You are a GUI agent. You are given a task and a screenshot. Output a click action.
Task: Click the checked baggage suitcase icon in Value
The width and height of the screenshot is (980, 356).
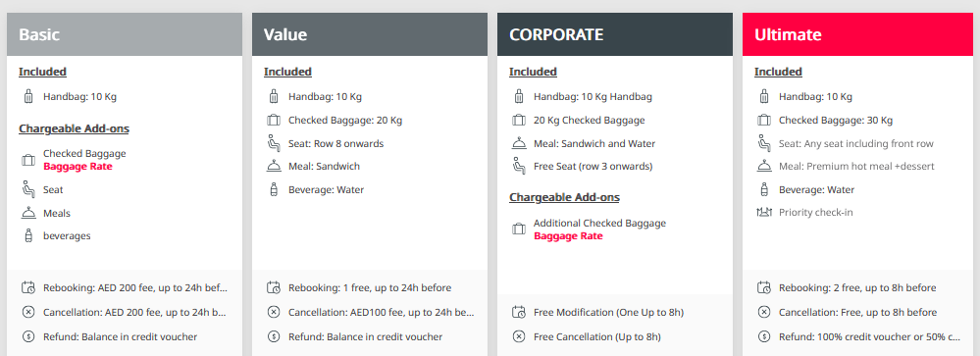pos(273,121)
